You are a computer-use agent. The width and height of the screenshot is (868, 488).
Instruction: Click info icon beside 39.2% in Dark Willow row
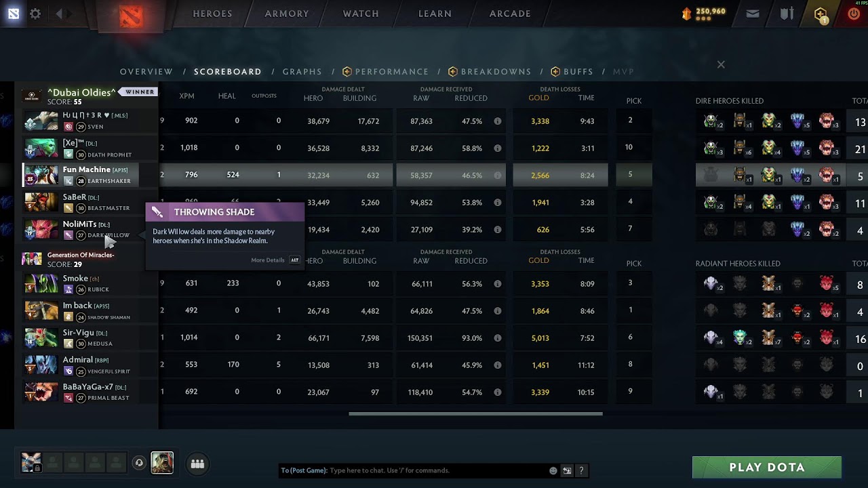[x=498, y=230]
